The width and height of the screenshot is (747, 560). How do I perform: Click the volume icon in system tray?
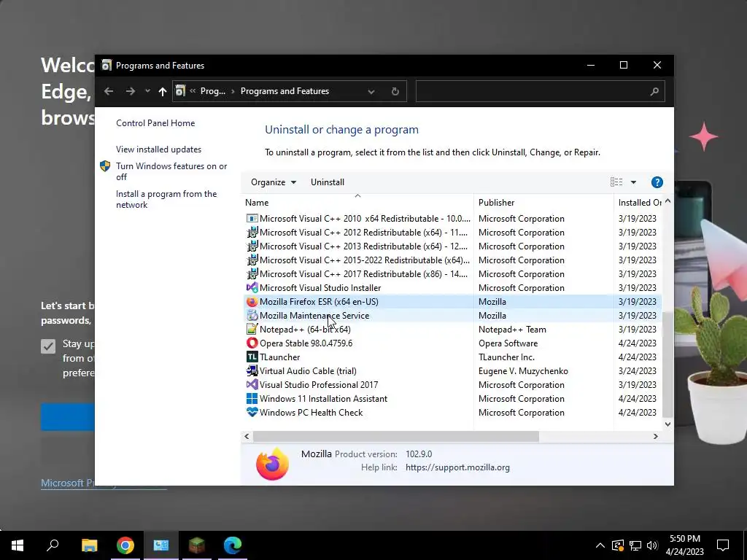(652, 545)
